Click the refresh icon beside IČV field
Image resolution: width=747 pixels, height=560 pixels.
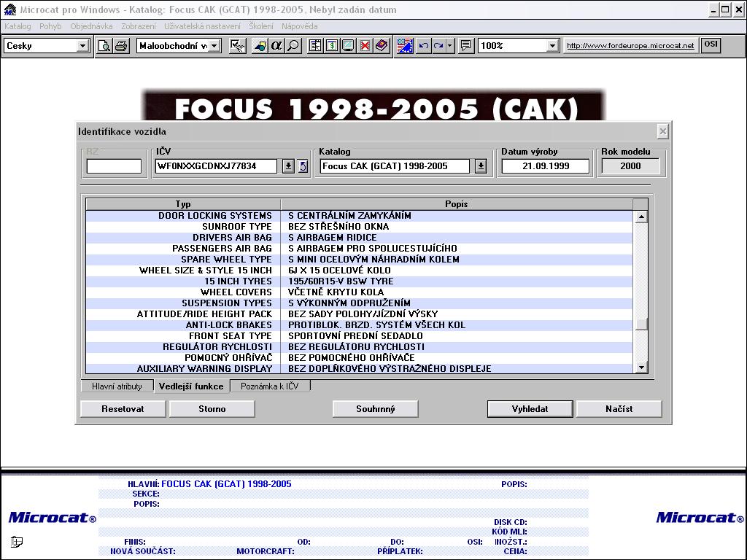pyautogui.click(x=303, y=166)
